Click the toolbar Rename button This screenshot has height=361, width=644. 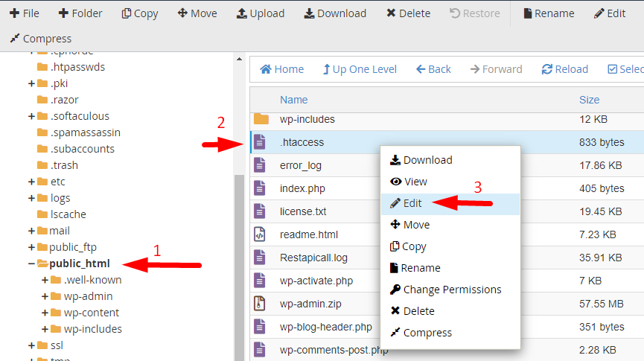[549, 13]
